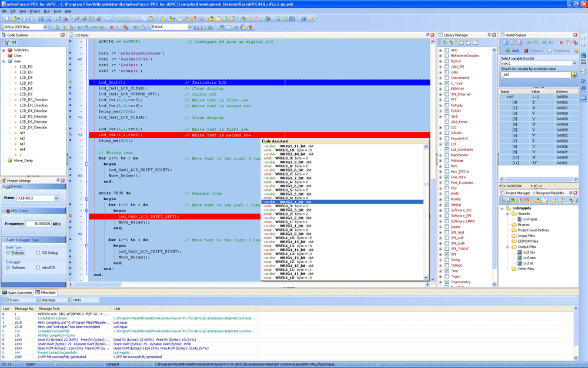Collapse the txt2 watch variable row
The image size is (588, 368).
pos(502,97)
